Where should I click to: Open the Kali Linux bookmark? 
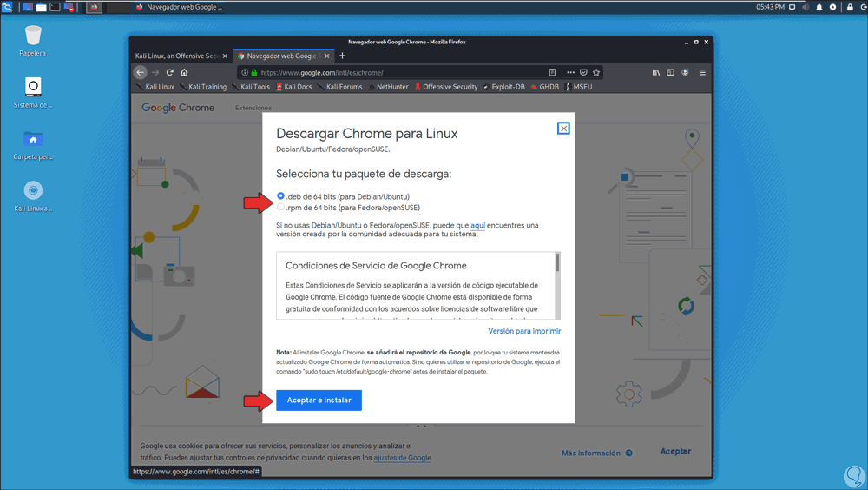tap(155, 87)
